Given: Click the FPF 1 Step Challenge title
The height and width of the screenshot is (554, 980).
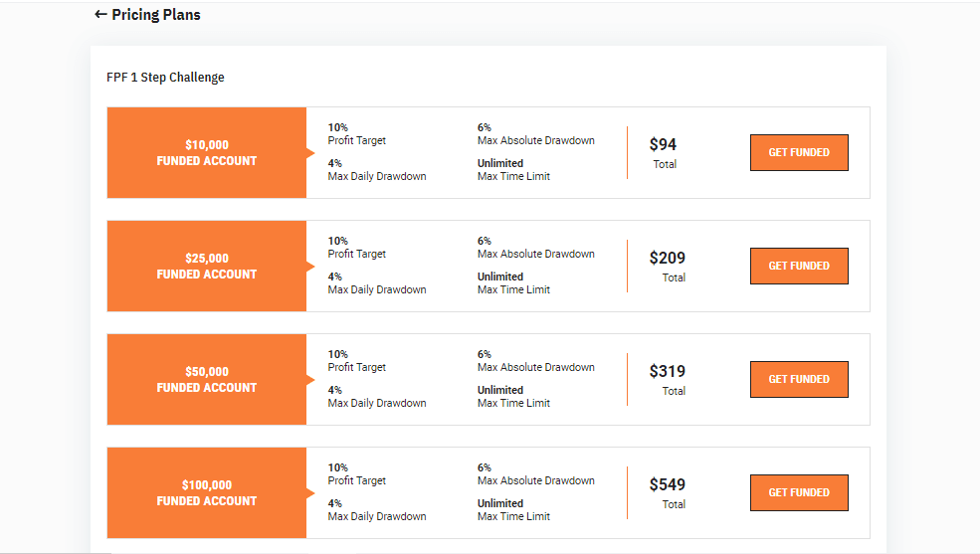Looking at the screenshot, I should coord(165,78).
